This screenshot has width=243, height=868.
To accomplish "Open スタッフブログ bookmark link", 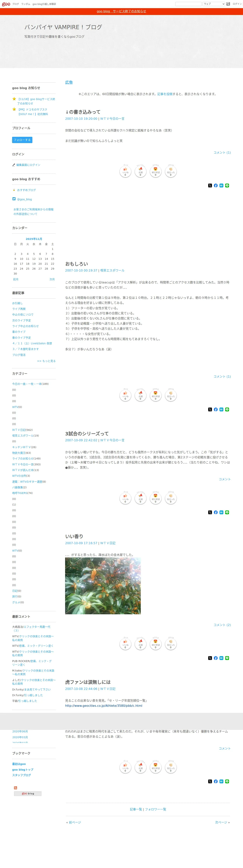I will point(22,775).
